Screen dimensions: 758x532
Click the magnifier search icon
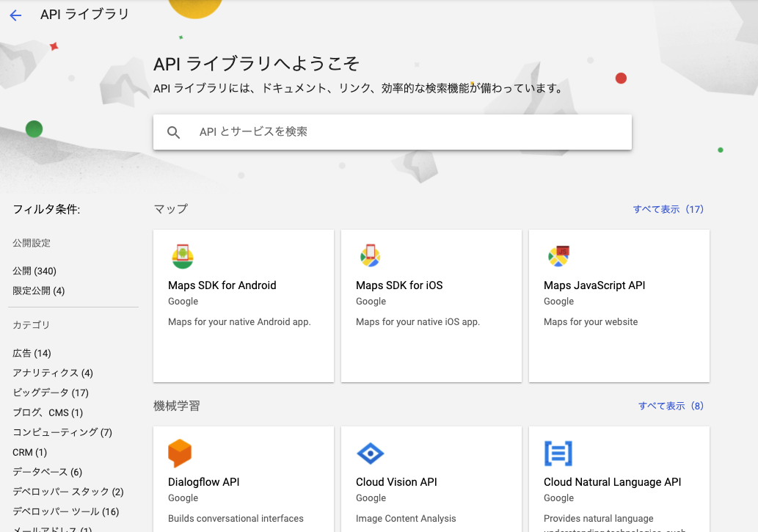[x=173, y=132]
